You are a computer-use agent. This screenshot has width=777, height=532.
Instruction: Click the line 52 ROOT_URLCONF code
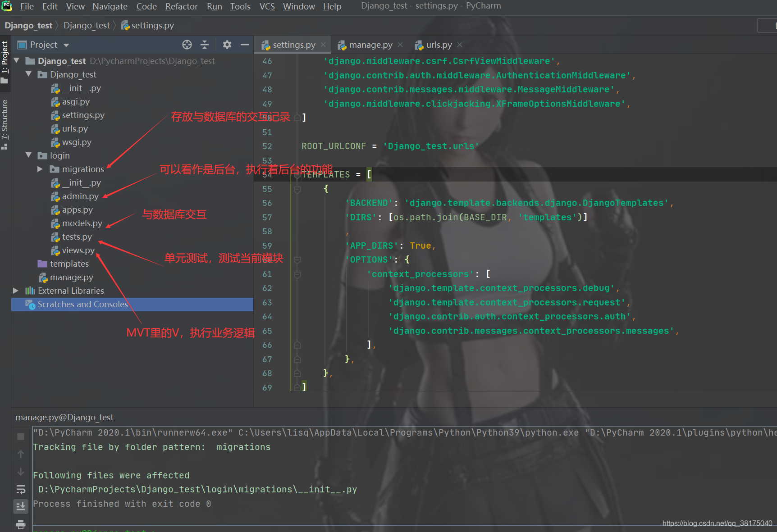click(x=390, y=146)
